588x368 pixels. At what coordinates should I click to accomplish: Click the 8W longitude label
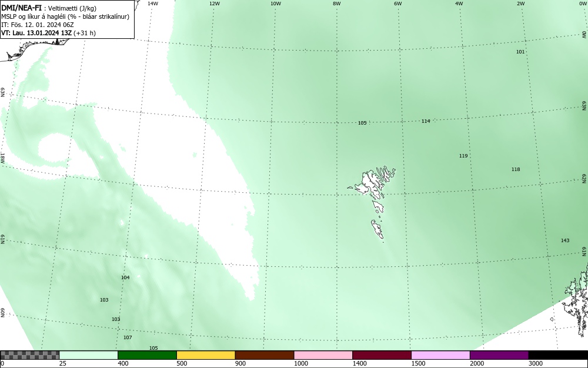(x=337, y=4)
